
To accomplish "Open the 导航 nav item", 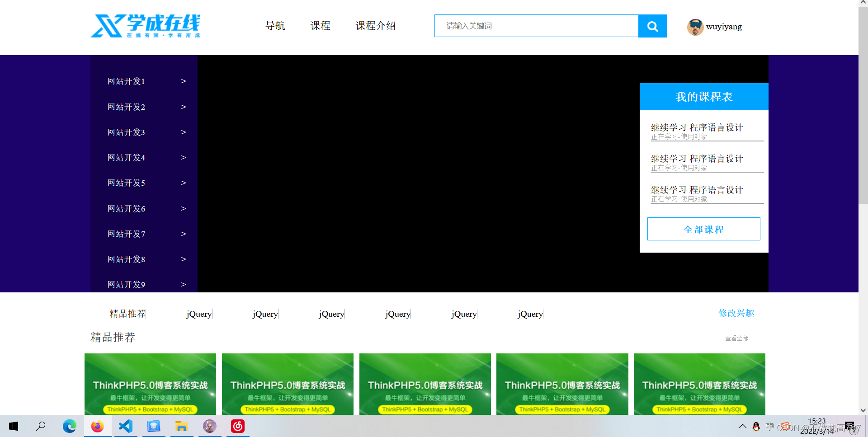I will point(275,26).
